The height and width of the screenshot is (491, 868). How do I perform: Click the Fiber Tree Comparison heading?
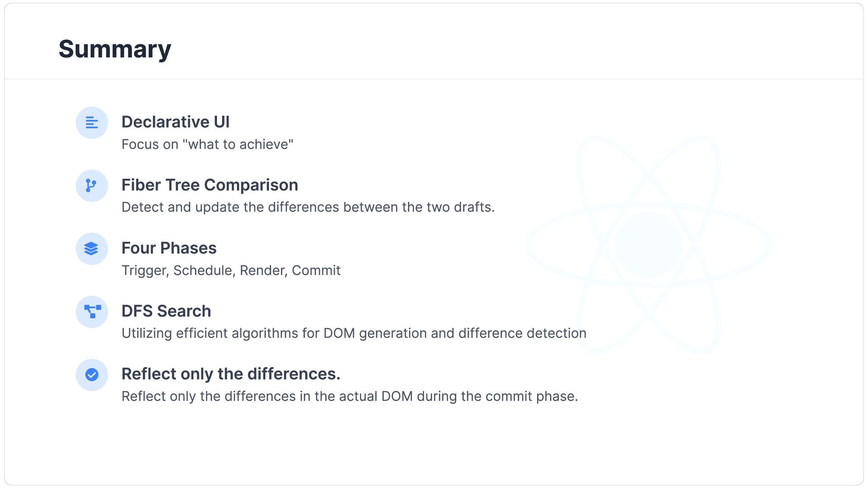pyautogui.click(x=210, y=185)
